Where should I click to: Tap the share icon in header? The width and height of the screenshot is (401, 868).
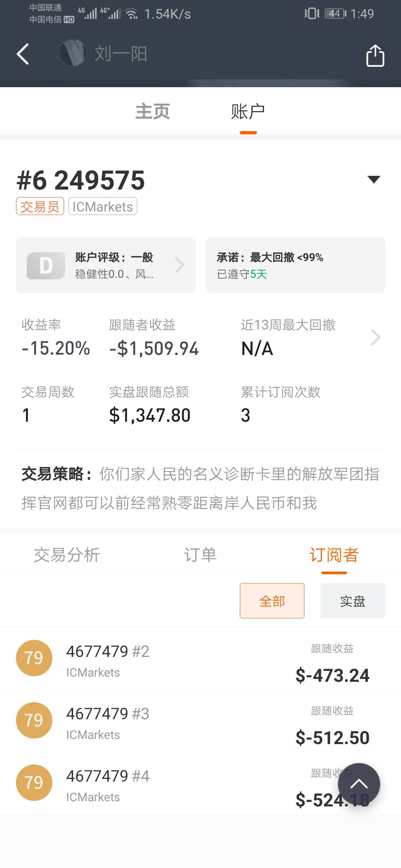(x=375, y=56)
